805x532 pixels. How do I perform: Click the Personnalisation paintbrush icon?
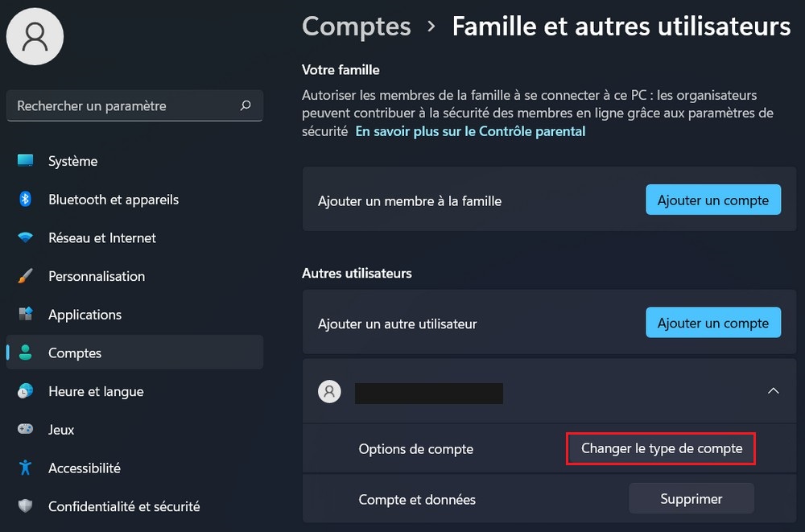point(26,276)
